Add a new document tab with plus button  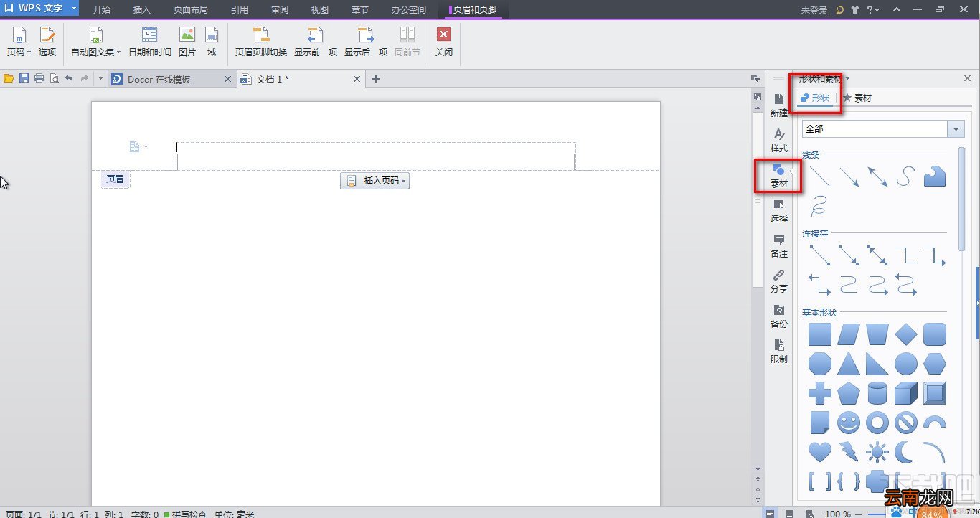coord(375,79)
